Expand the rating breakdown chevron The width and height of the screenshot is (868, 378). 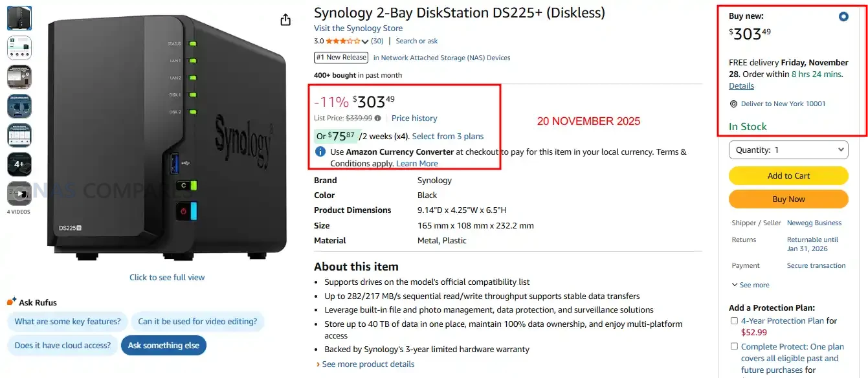[x=365, y=42]
